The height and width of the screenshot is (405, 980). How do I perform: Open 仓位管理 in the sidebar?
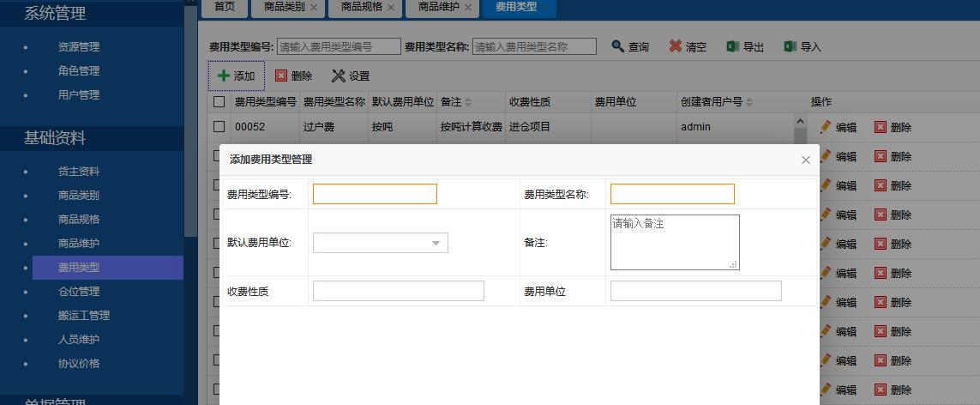click(x=79, y=291)
